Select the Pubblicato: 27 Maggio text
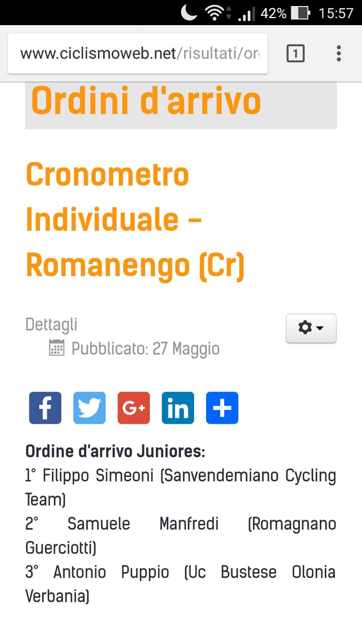362x644 pixels. coord(146,348)
